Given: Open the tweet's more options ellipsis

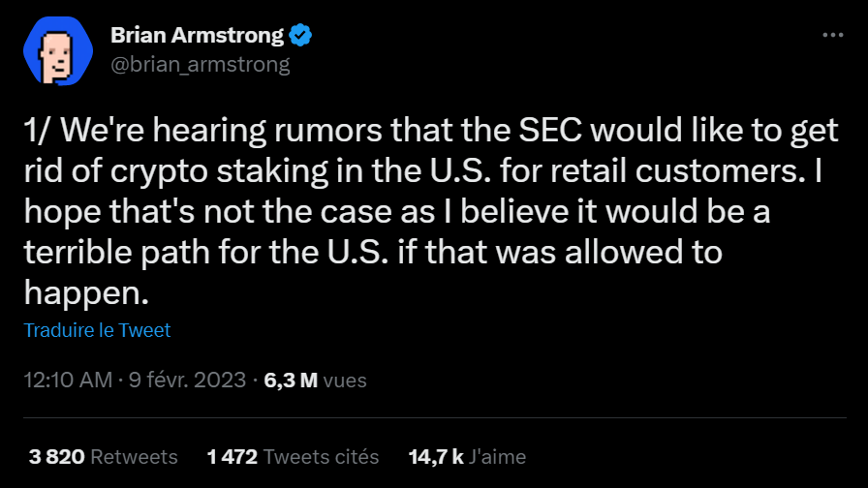Looking at the screenshot, I should click(832, 35).
